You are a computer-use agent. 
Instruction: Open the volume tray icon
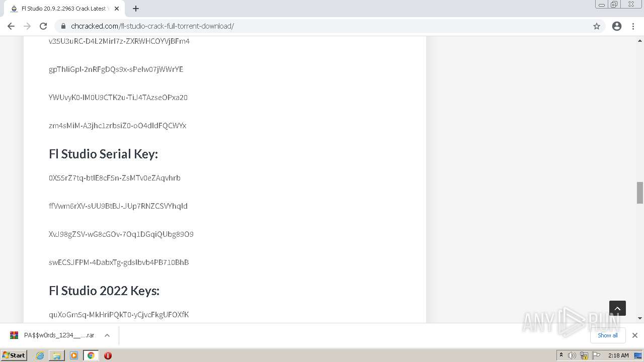[x=572, y=355]
